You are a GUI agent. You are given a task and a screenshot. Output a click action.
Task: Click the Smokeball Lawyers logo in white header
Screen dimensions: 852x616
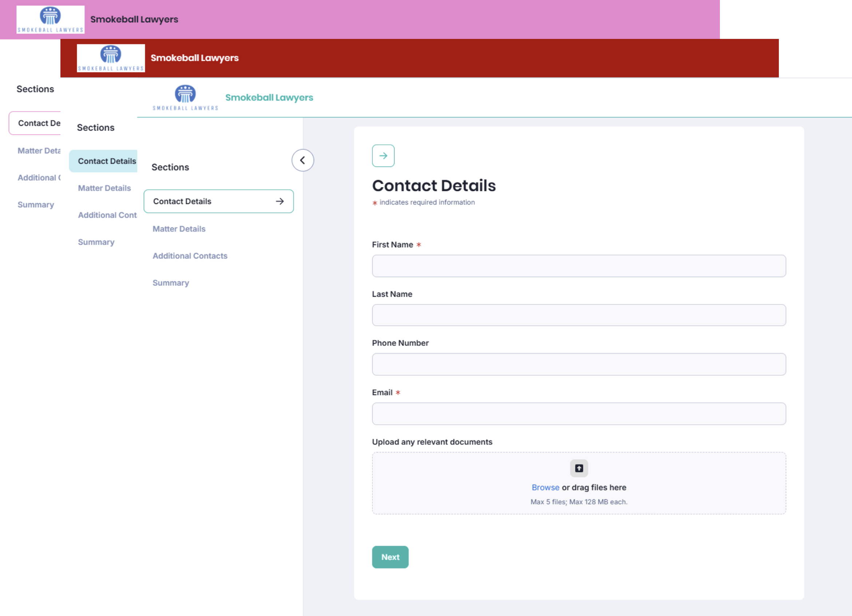point(185,97)
